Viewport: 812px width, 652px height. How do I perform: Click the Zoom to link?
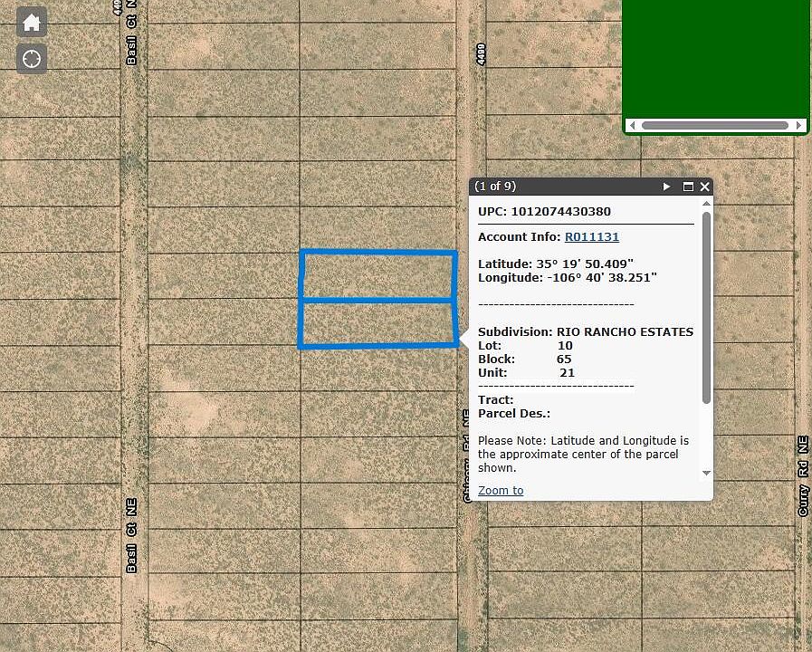[x=501, y=490]
